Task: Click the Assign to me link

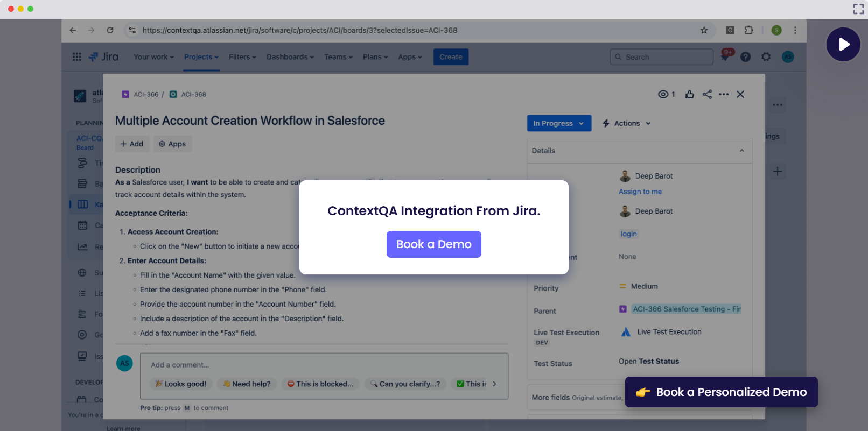Action: [640, 192]
